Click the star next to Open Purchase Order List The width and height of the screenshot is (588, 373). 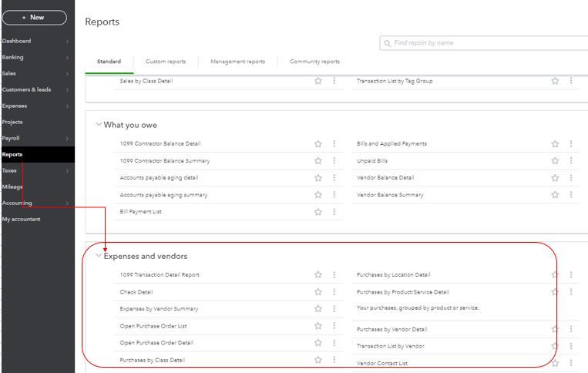coord(318,326)
